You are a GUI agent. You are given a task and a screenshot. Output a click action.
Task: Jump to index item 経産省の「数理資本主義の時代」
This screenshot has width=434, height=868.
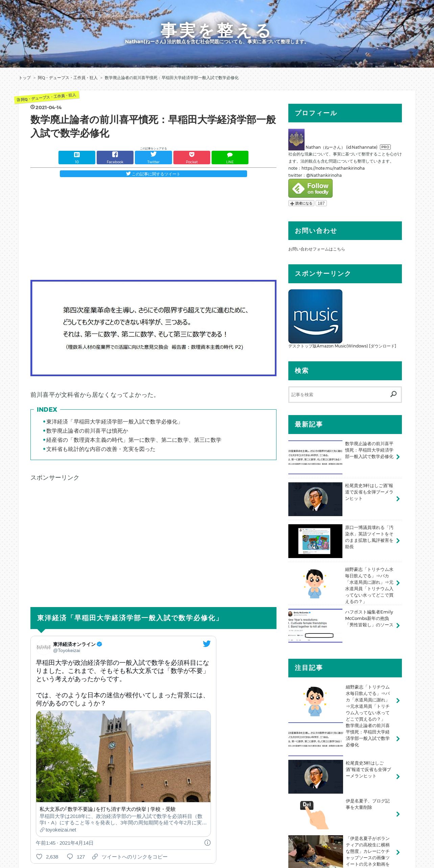point(134,440)
